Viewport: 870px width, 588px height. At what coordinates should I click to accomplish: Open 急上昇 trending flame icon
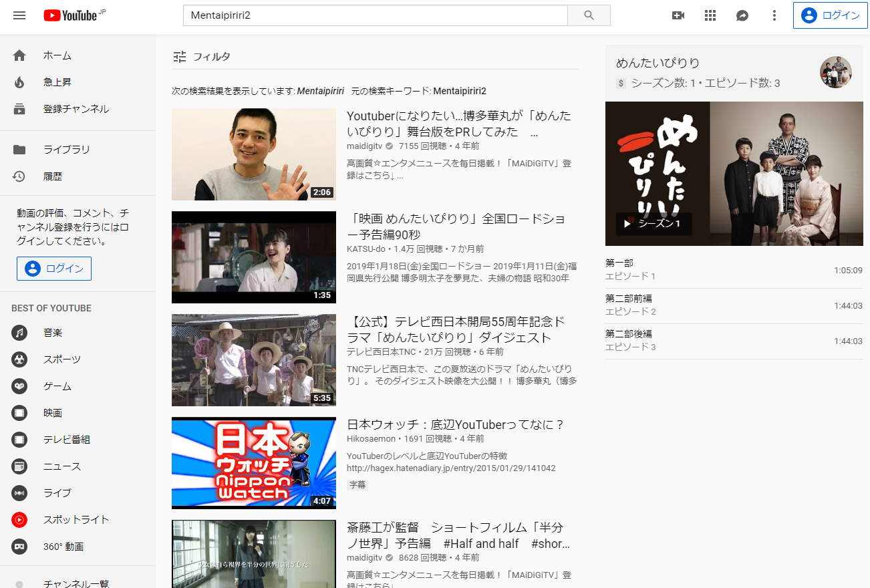(x=19, y=82)
